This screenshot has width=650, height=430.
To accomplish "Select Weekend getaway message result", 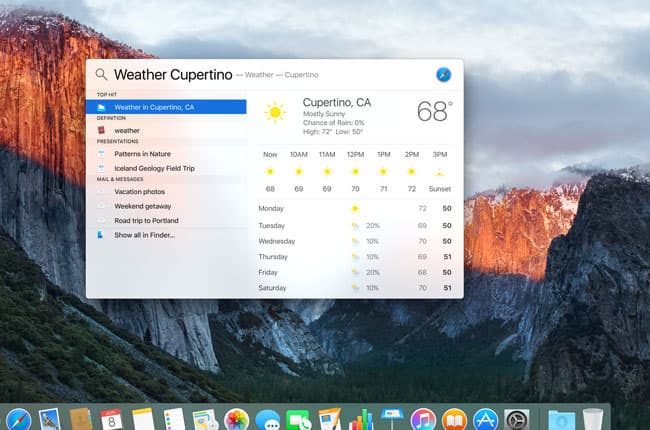I will pos(166,206).
